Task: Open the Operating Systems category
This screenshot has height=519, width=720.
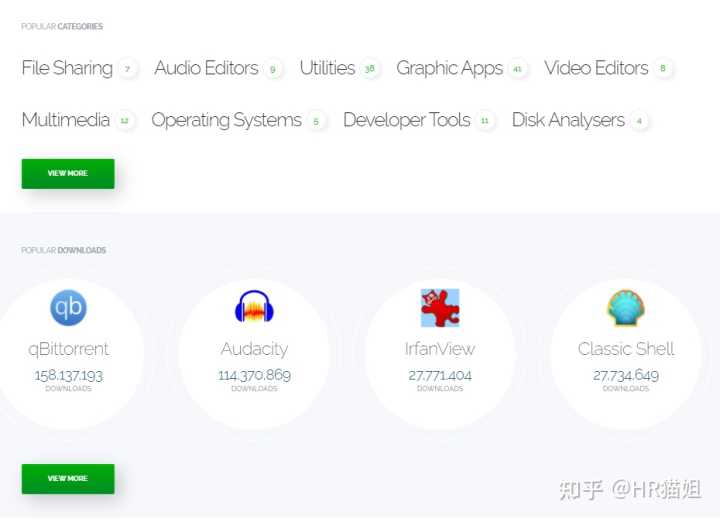Action: coord(226,120)
